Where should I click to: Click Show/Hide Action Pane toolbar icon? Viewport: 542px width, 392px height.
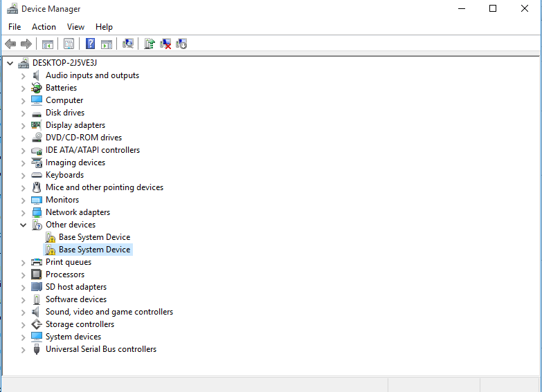107,44
